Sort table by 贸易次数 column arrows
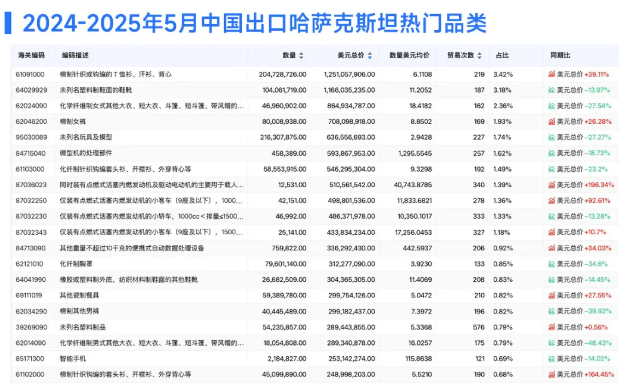619x383 pixels. point(480,56)
